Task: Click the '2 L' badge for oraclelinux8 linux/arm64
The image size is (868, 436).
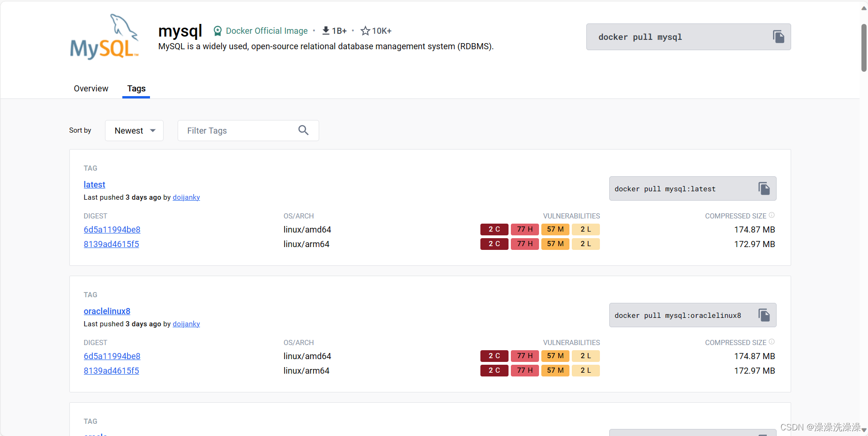Action: (x=586, y=370)
